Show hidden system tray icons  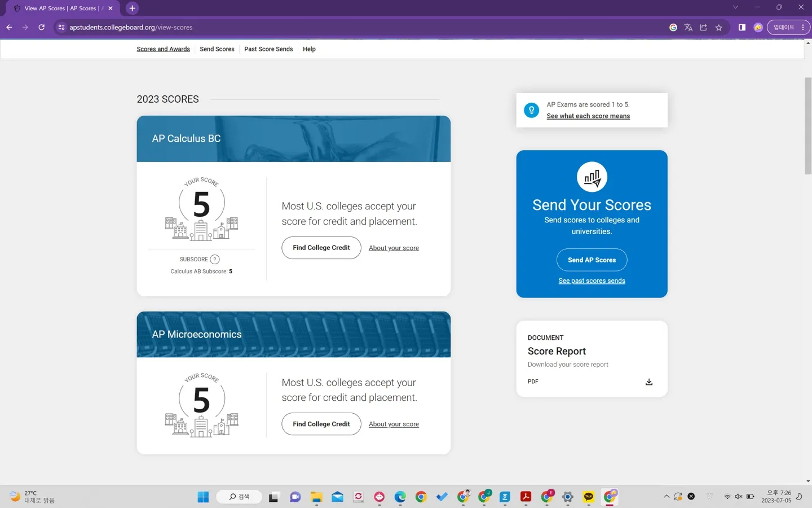(x=666, y=497)
